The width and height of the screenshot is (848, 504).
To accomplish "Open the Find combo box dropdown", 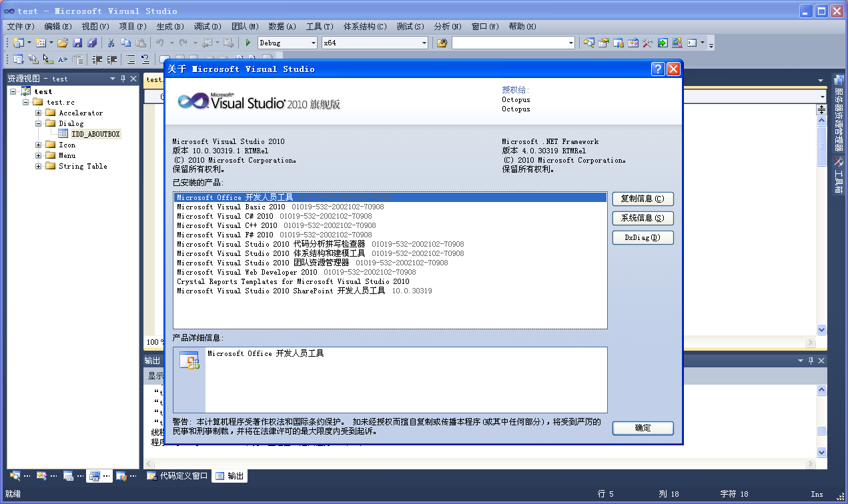I will click(x=570, y=43).
